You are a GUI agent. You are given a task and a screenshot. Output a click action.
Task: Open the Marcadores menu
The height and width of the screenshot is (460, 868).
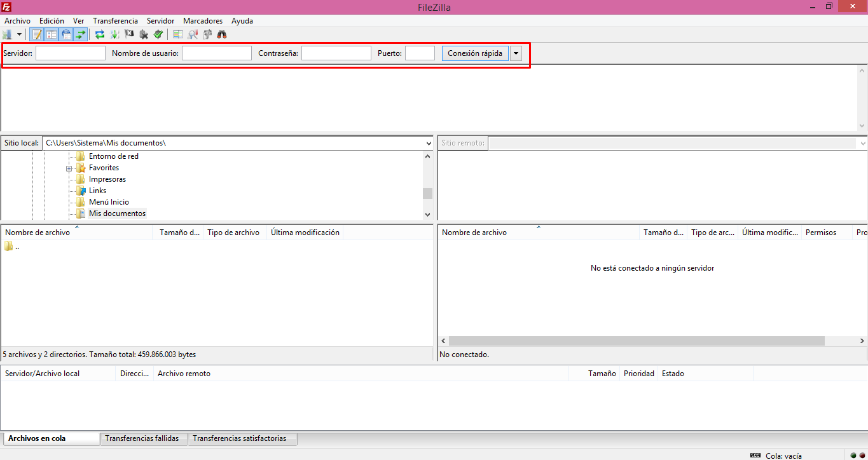(x=203, y=21)
